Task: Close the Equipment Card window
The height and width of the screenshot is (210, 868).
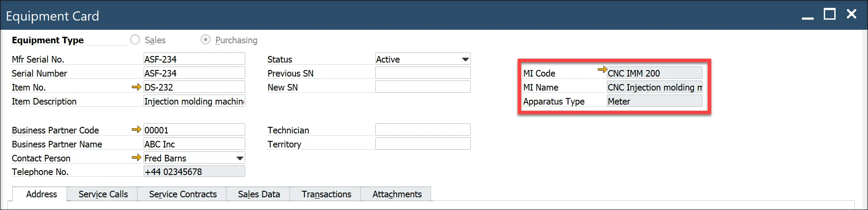Action: (x=851, y=14)
